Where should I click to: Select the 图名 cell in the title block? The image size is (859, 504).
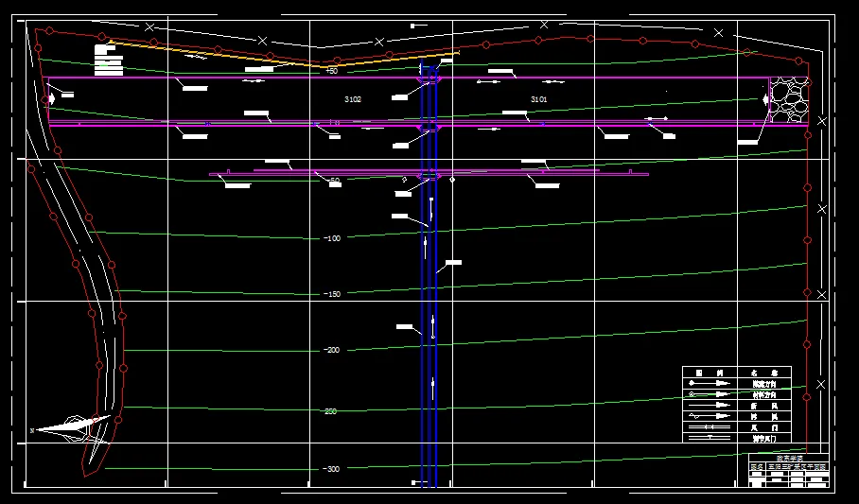tap(757, 467)
